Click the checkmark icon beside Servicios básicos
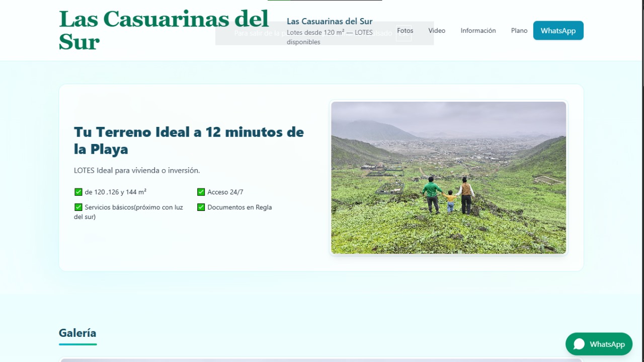Image resolution: width=644 pixels, height=362 pixels. click(78, 207)
